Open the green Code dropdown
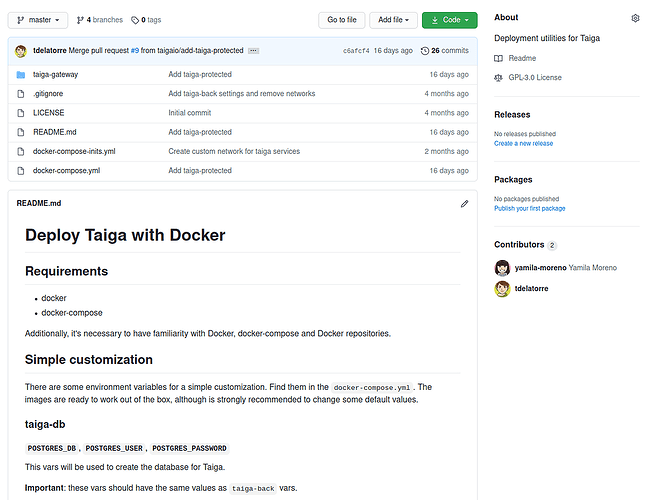Viewport: 648px width, 500px height. [x=450, y=20]
